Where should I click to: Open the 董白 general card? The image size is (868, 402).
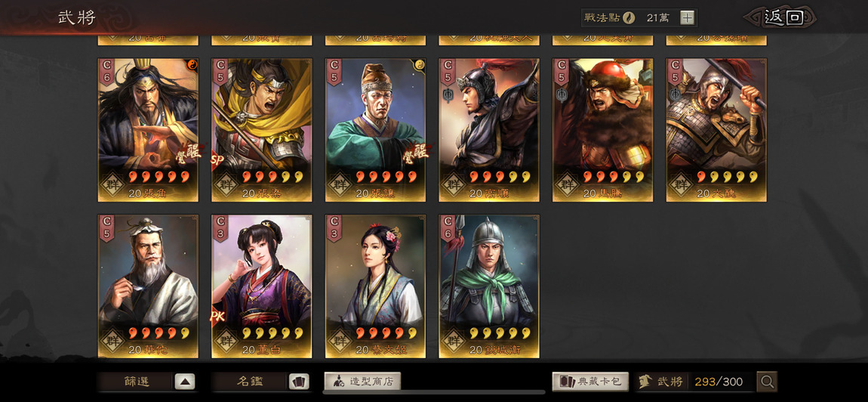[262, 286]
